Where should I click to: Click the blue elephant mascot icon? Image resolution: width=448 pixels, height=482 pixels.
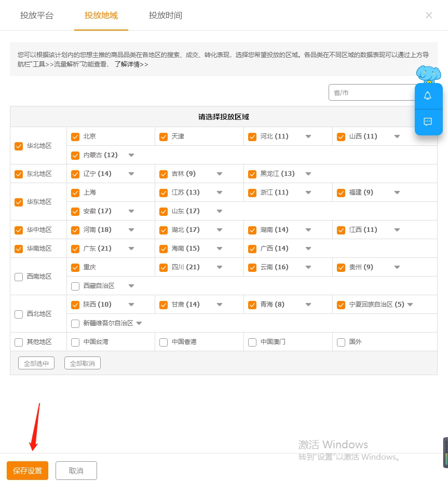tap(428, 74)
